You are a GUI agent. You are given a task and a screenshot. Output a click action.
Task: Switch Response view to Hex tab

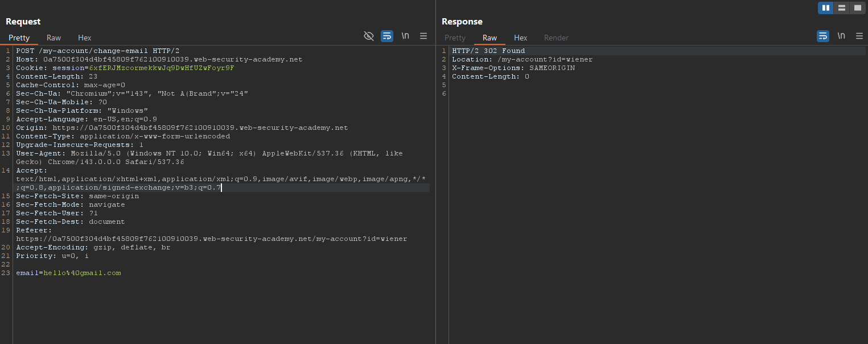521,38
